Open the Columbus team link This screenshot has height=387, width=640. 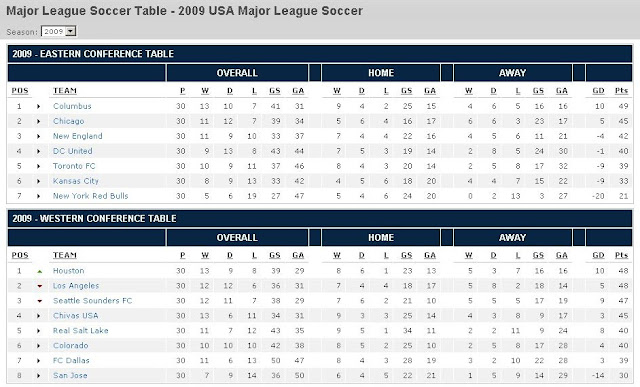pos(72,106)
